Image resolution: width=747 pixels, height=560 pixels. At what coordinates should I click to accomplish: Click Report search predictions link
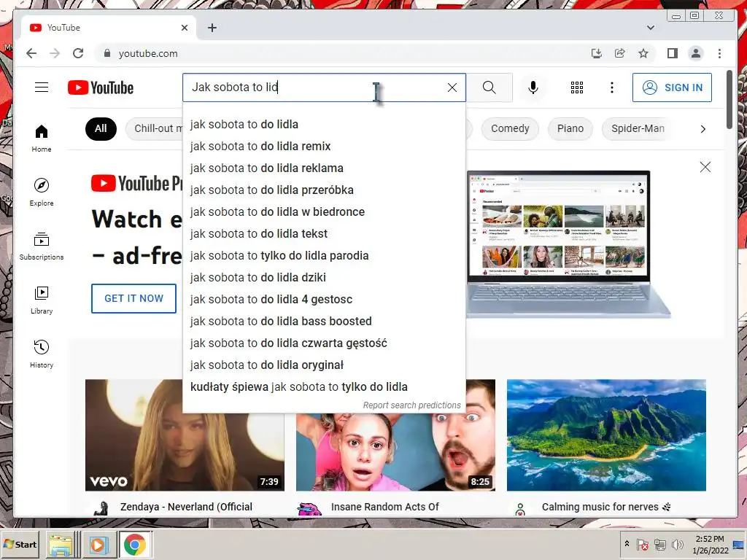[x=411, y=405]
